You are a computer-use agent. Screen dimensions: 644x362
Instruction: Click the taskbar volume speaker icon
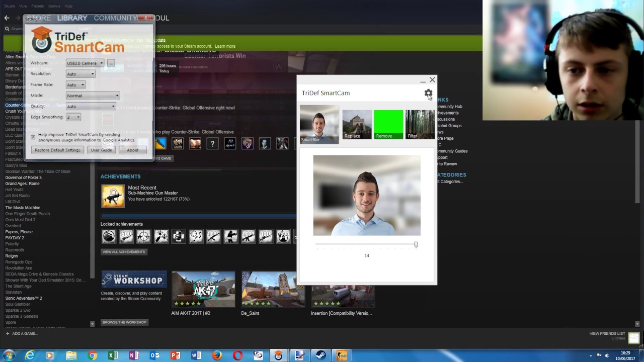[x=607, y=355]
